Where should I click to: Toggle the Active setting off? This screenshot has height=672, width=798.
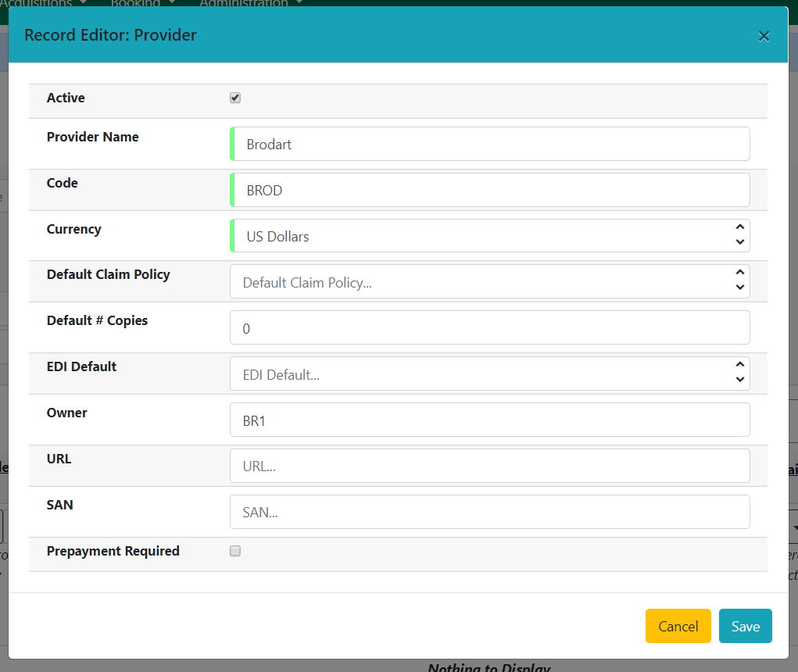click(234, 97)
